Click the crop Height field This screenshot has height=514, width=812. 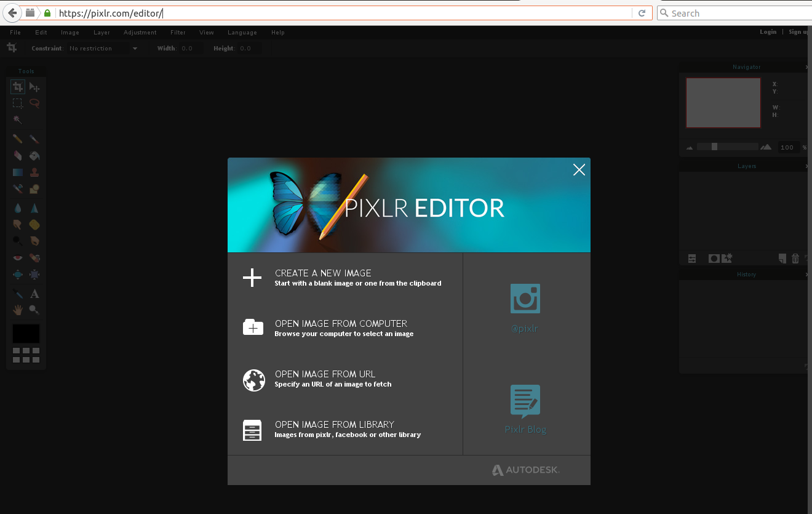pyautogui.click(x=249, y=49)
